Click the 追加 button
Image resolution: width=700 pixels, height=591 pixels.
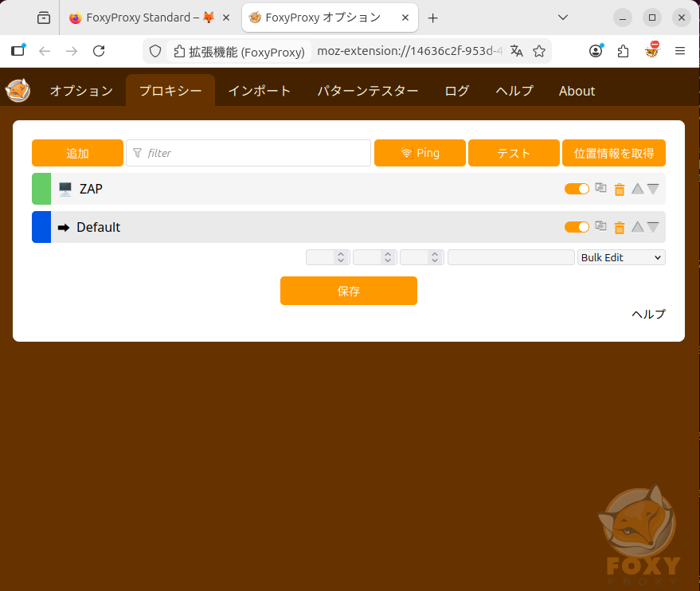coord(78,153)
